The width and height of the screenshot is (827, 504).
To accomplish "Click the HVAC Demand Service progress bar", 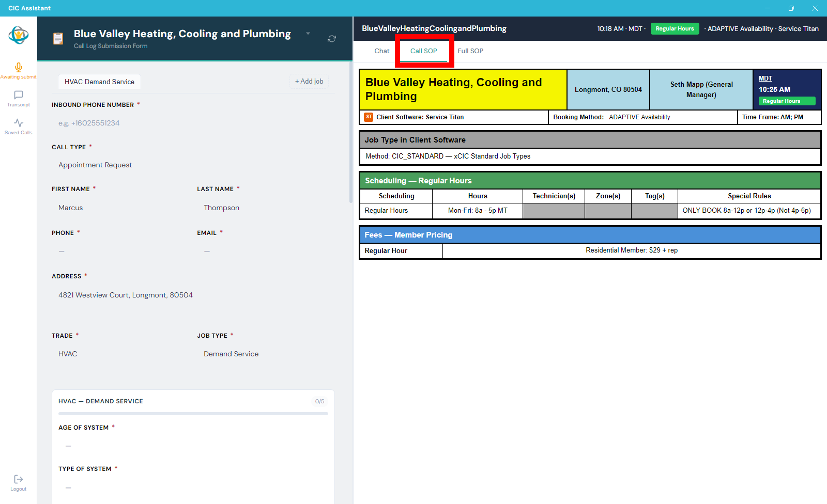I will [193, 414].
